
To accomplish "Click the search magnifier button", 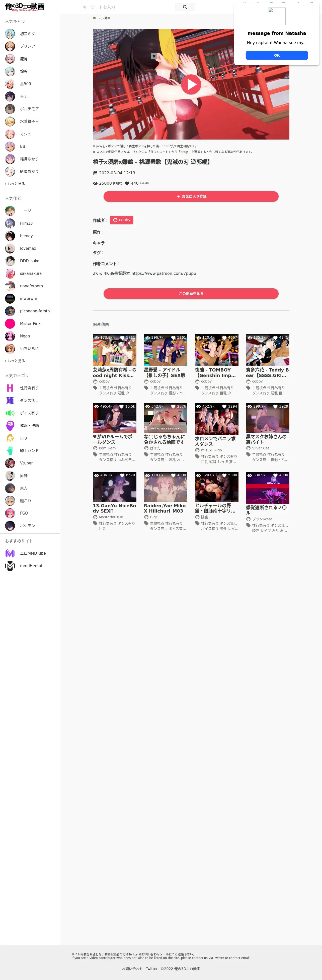I will click(185, 7).
